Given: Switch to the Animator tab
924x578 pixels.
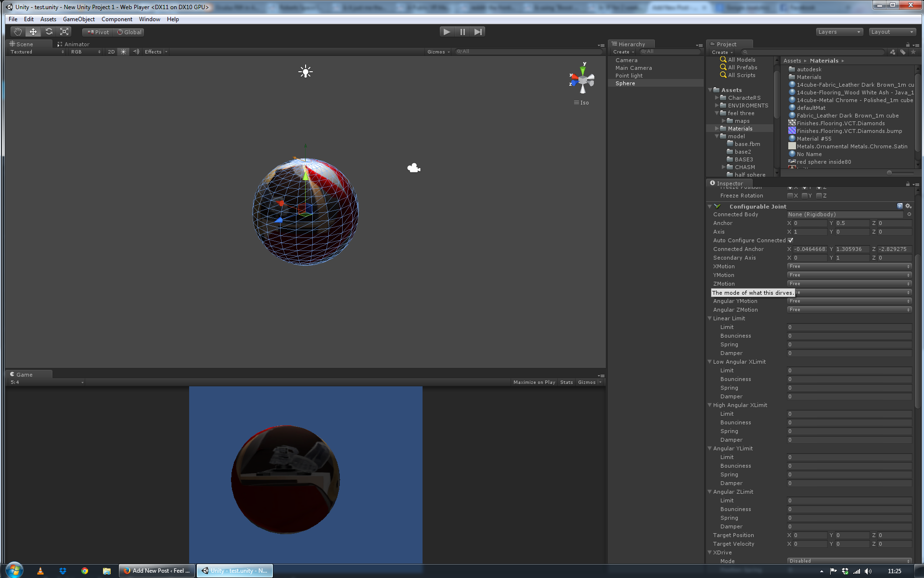Looking at the screenshot, I should tap(74, 44).
